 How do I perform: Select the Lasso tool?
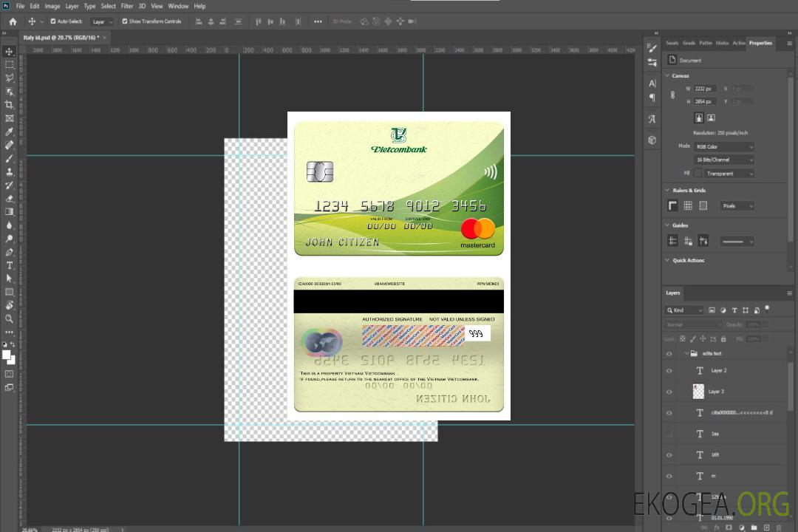(x=9, y=78)
